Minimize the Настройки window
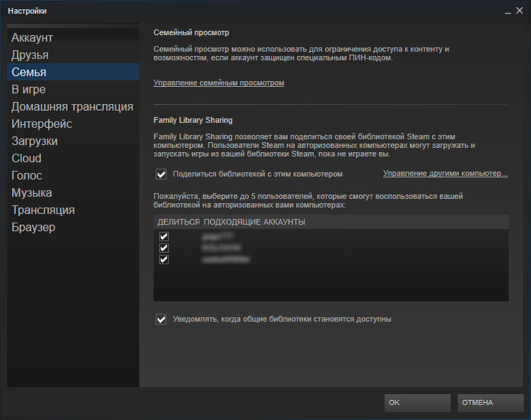 coord(507,11)
